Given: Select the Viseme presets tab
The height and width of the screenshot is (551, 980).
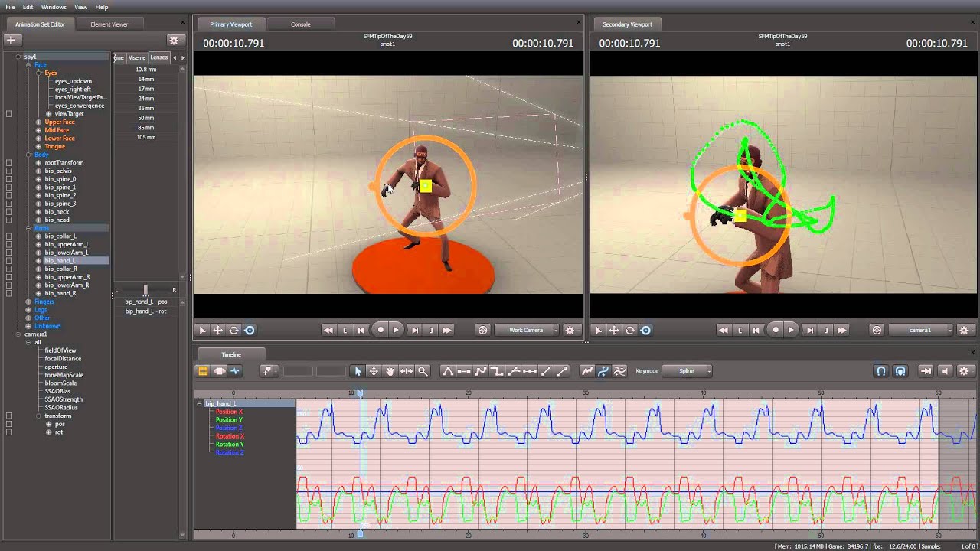Looking at the screenshot, I should [137, 57].
